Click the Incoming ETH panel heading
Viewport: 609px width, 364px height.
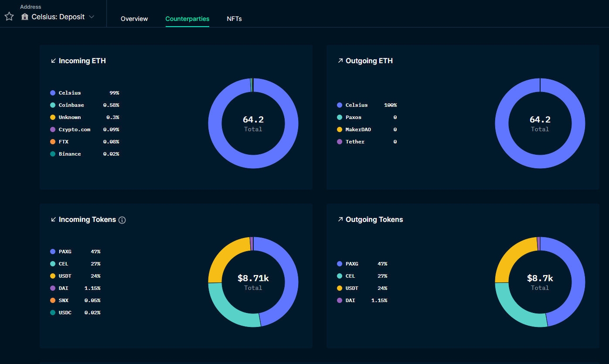(x=82, y=61)
